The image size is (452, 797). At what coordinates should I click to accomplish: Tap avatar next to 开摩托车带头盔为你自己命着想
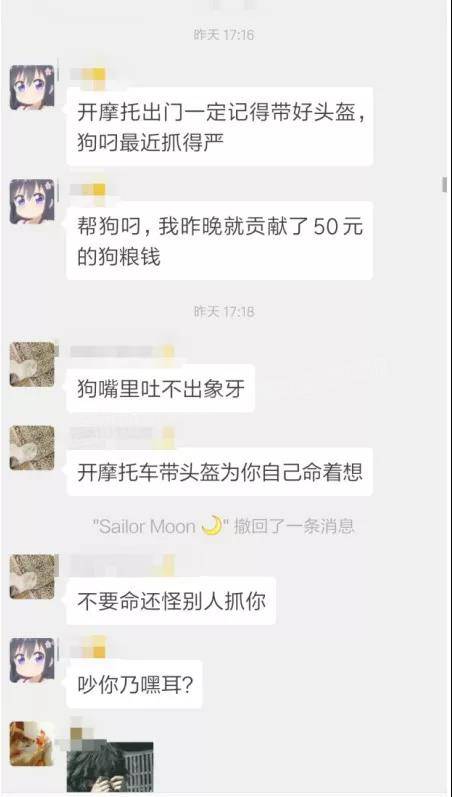tap(32, 448)
